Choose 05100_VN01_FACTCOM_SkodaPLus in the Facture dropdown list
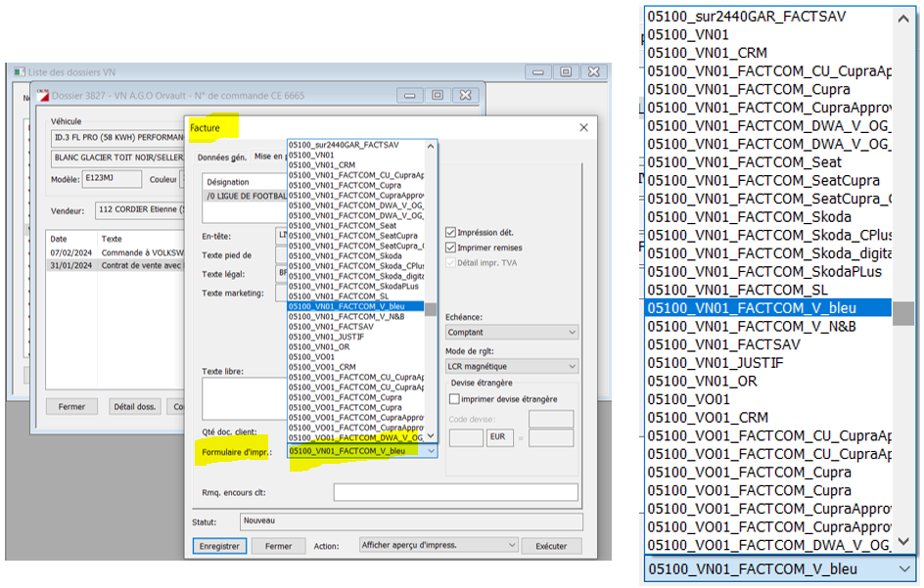 356,287
